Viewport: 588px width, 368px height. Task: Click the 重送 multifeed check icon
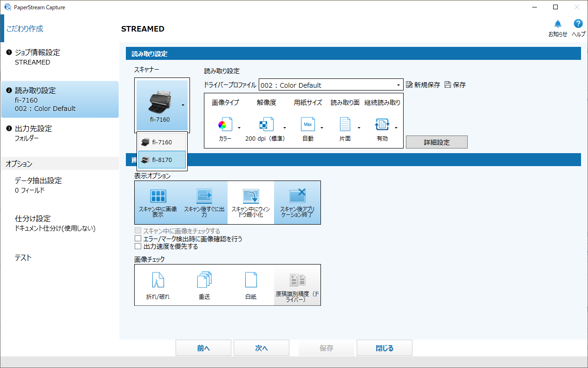(204, 280)
